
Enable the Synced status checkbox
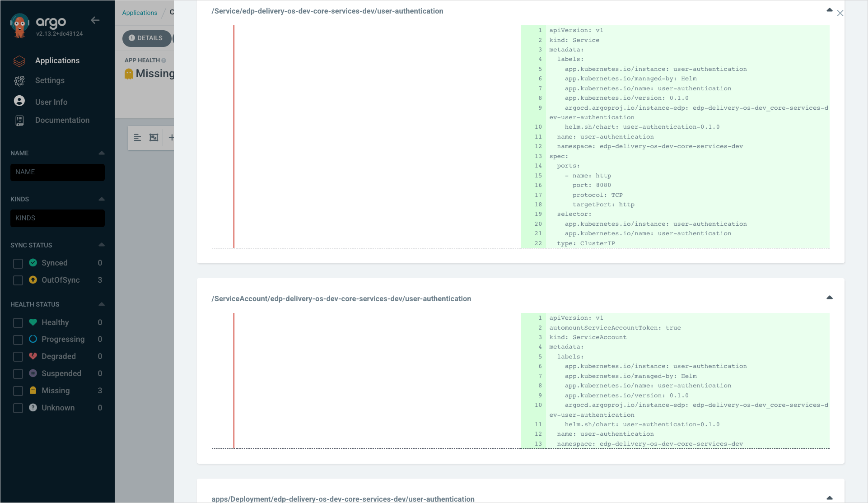click(18, 263)
